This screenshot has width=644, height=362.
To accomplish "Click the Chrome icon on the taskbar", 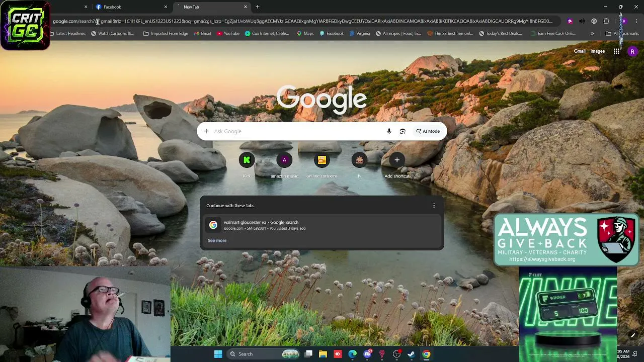I will click(426, 354).
